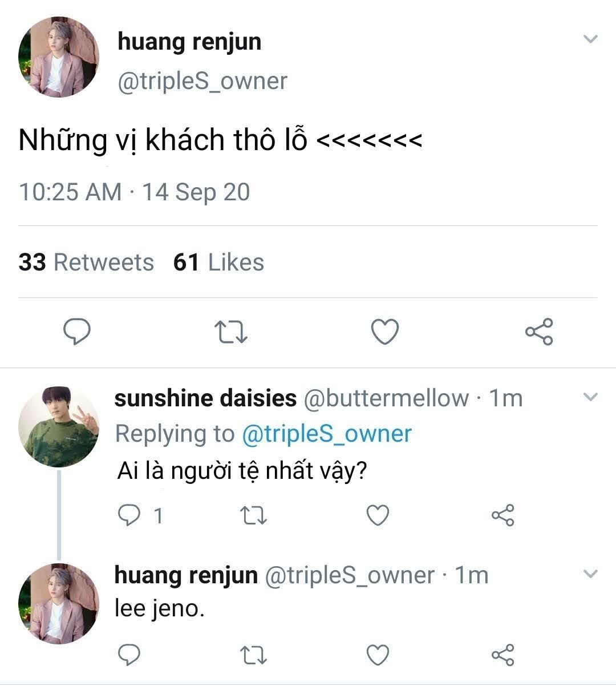
Task: Open options chevron on main tweet
Action: (591, 39)
